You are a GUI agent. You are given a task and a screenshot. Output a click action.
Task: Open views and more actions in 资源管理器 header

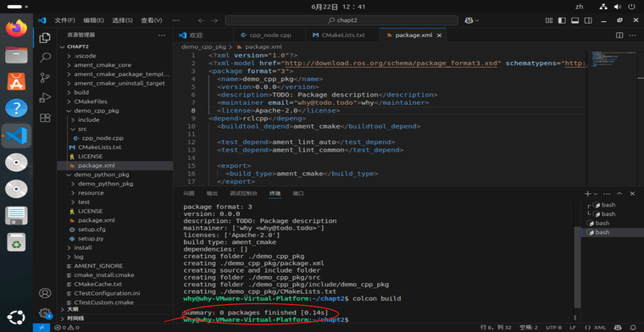point(162,36)
